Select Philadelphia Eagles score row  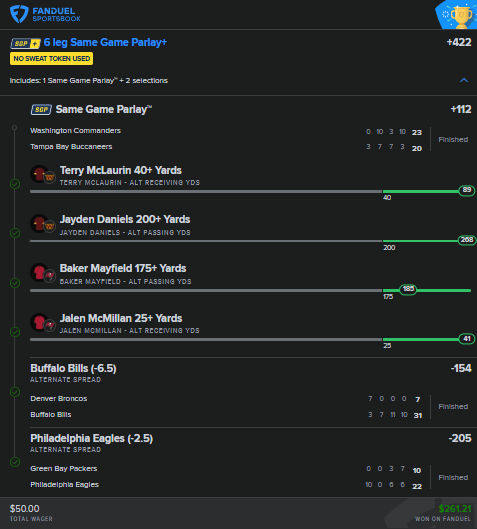click(x=226, y=485)
